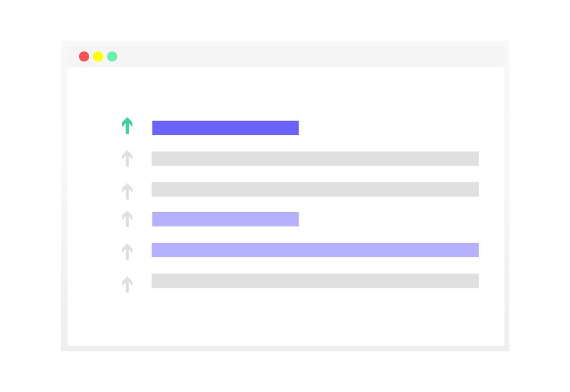570x392 pixels.
Task: Open the first long gray bar entry
Action: [315, 159]
